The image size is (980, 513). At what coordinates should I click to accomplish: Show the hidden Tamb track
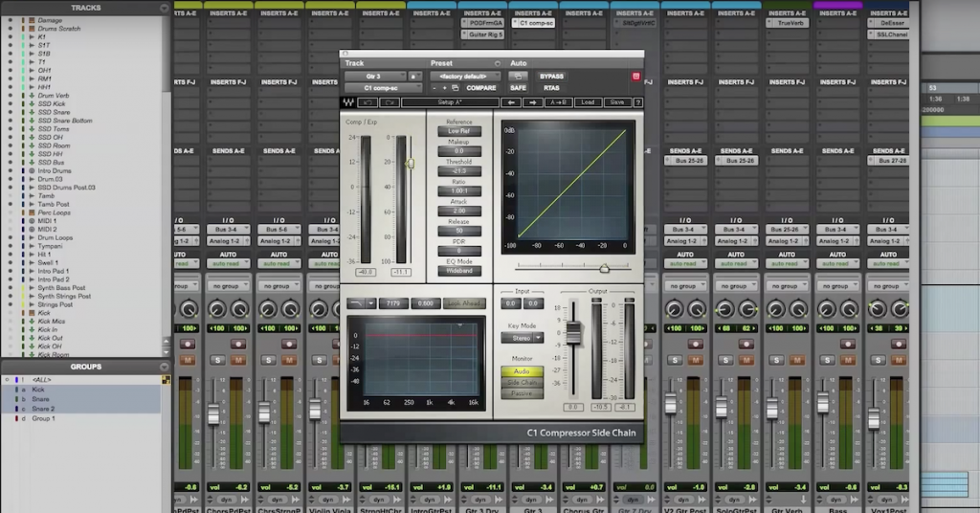[10, 195]
